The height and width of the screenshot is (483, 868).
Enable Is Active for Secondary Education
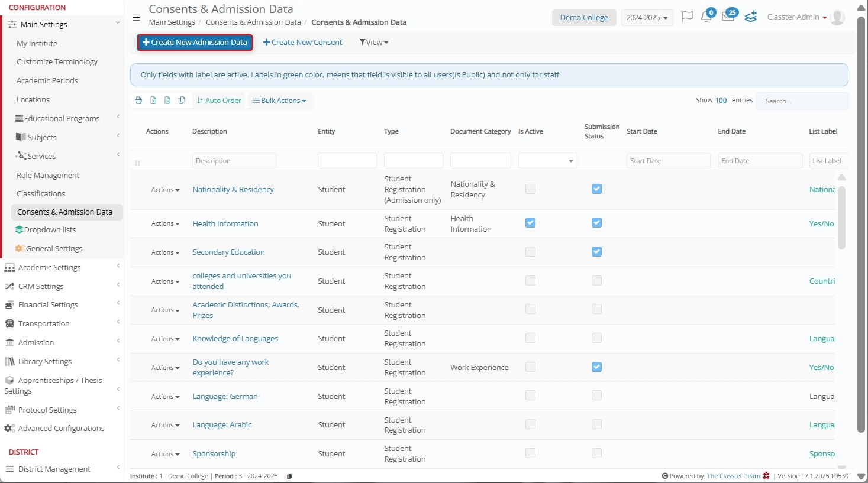(530, 252)
